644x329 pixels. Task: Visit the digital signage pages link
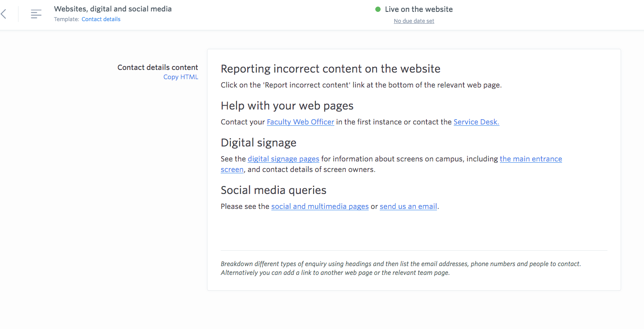click(283, 159)
